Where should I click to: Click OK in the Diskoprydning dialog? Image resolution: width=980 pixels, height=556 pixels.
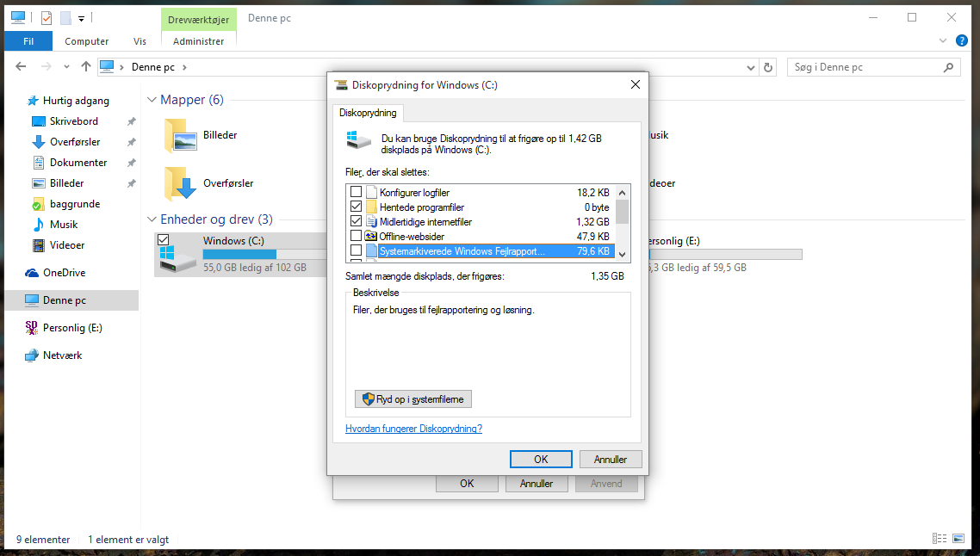541,459
